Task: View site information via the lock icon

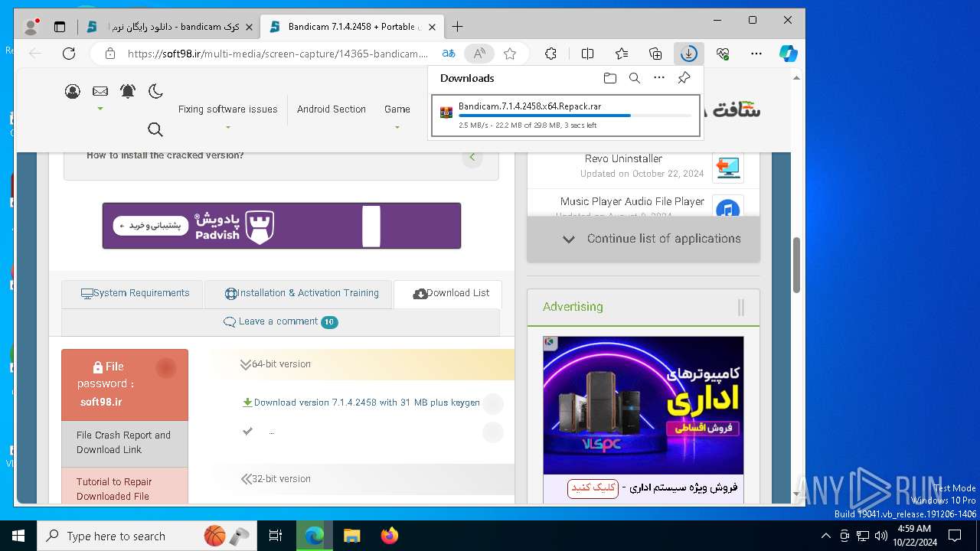Action: [110, 54]
